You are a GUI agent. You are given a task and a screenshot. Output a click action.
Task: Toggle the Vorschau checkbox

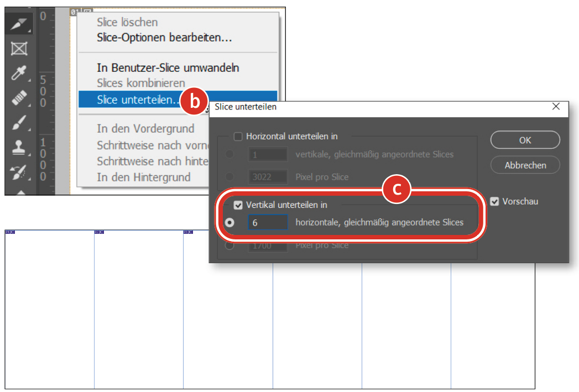coord(494,202)
